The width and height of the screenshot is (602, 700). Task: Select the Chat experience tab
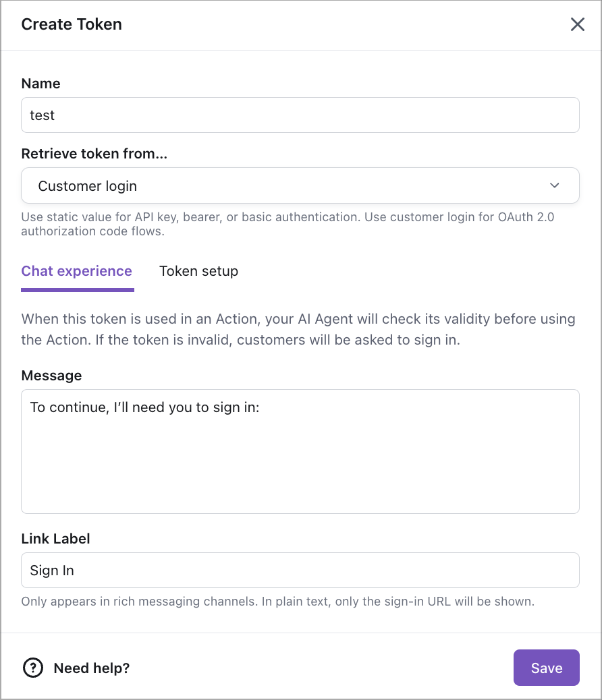point(77,271)
